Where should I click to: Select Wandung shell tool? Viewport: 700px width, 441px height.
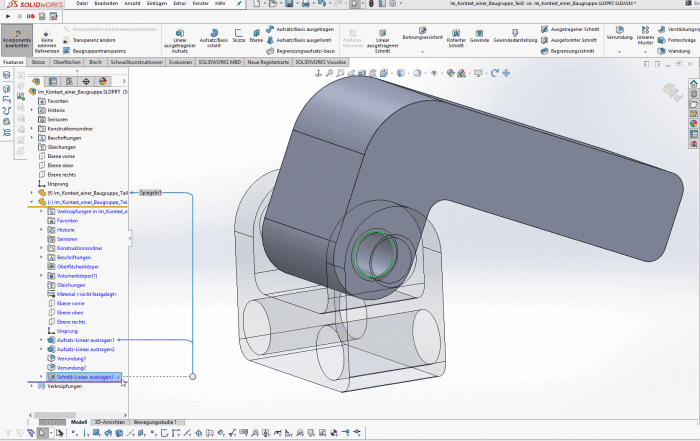(x=674, y=51)
